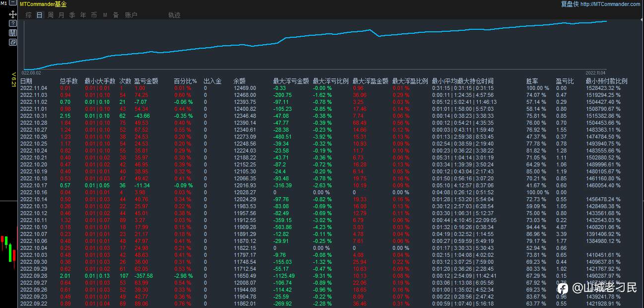
Task: Click the M1 timeframe label
Action: click(x=3, y=3)
